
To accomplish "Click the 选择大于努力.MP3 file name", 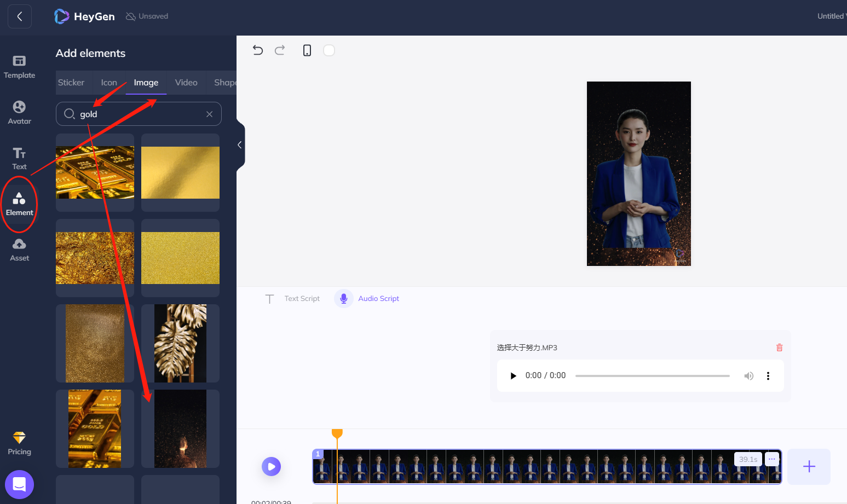I will [527, 347].
